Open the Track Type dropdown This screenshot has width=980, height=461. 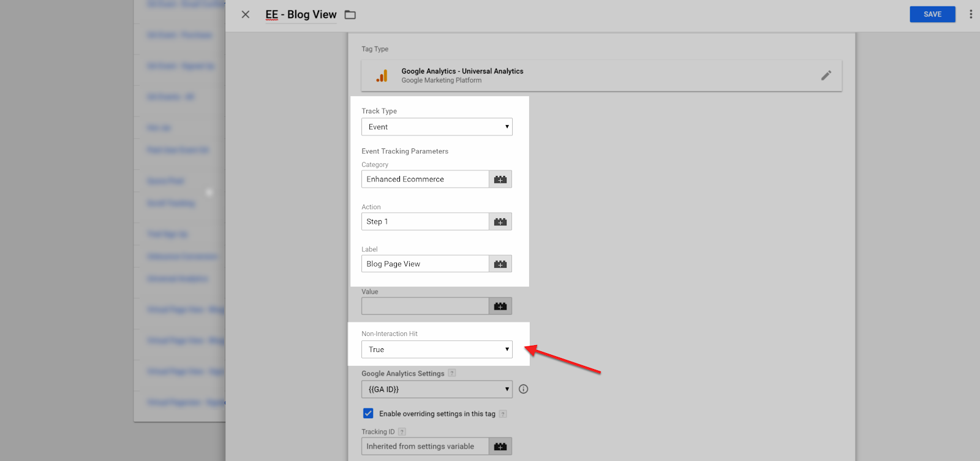tap(437, 127)
